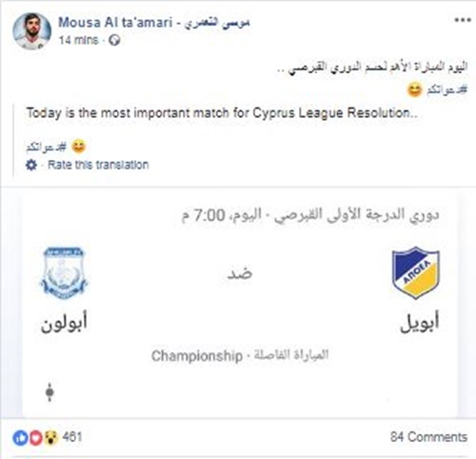The height and width of the screenshot is (459, 476).
Task: Click the grinning emoji in the translation
Action: click(x=79, y=147)
